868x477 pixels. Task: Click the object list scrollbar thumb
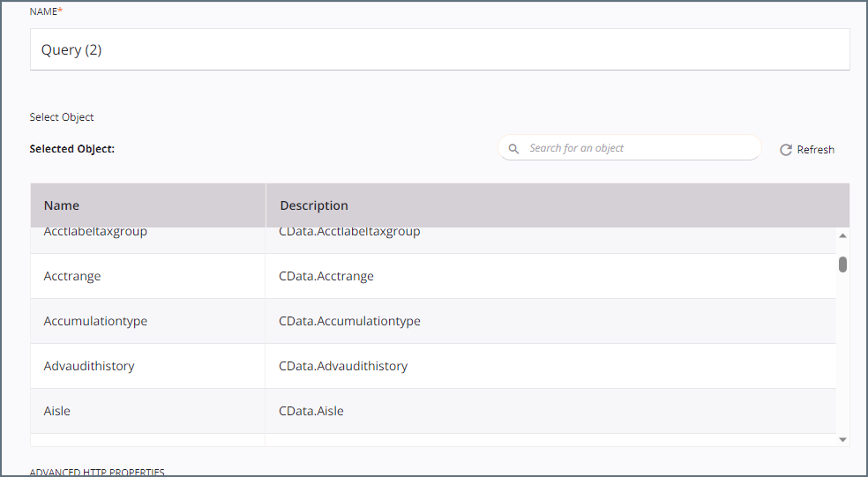point(842,265)
